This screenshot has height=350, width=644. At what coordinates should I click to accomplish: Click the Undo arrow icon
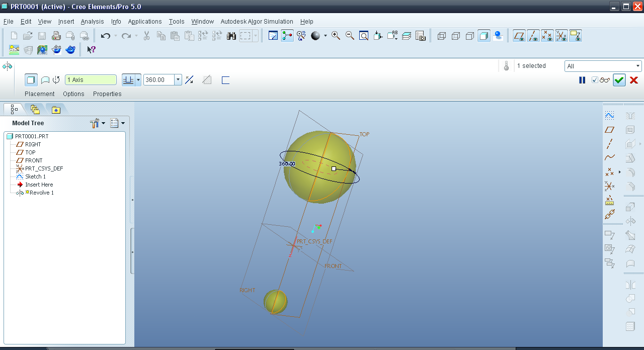[105, 36]
